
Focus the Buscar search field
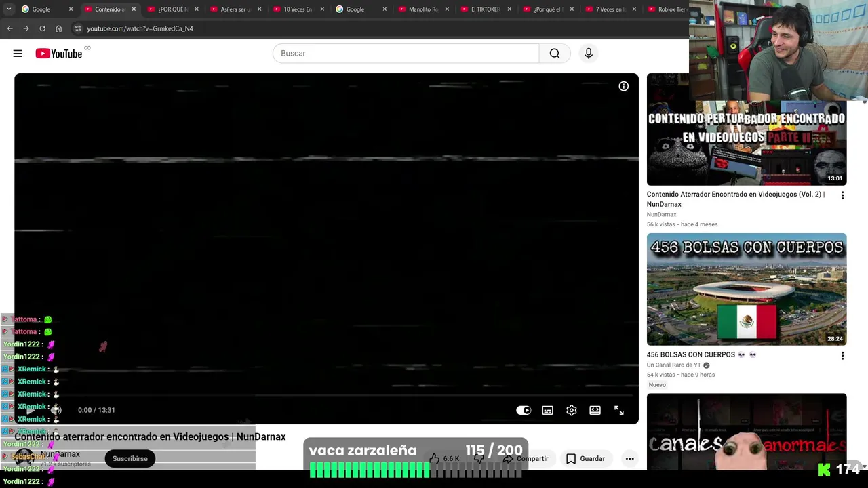click(x=406, y=54)
